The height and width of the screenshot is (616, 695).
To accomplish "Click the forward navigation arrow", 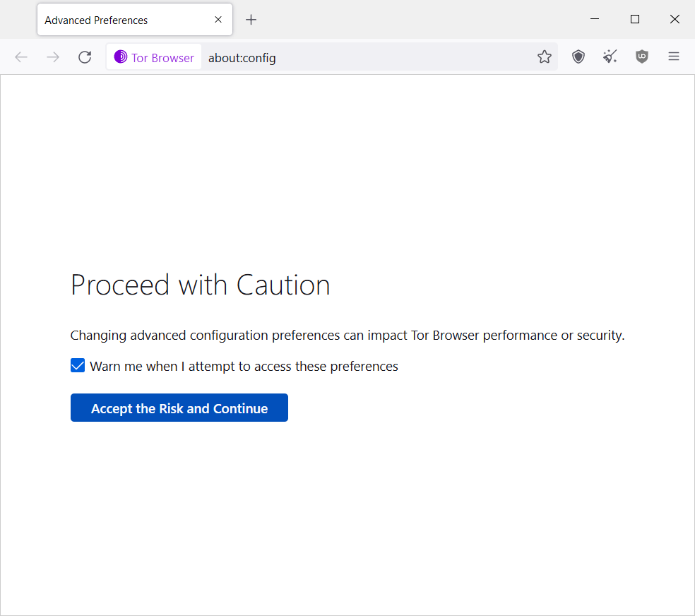I will pyautogui.click(x=53, y=57).
